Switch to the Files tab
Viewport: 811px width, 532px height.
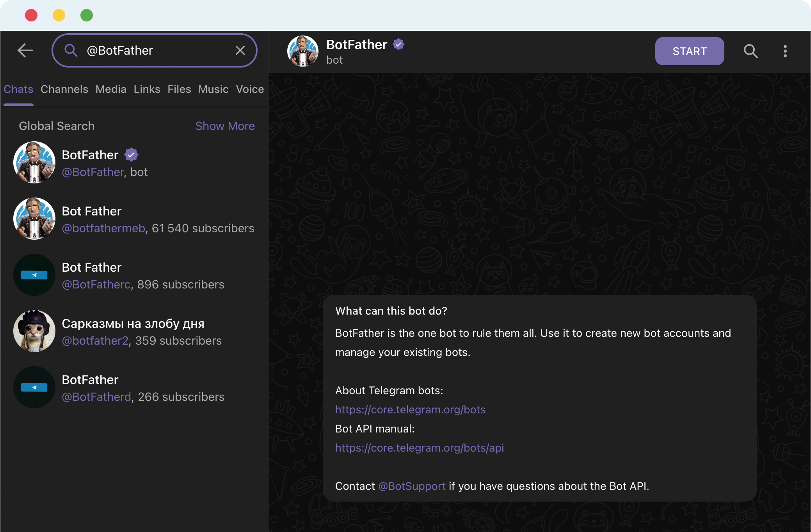pos(179,89)
